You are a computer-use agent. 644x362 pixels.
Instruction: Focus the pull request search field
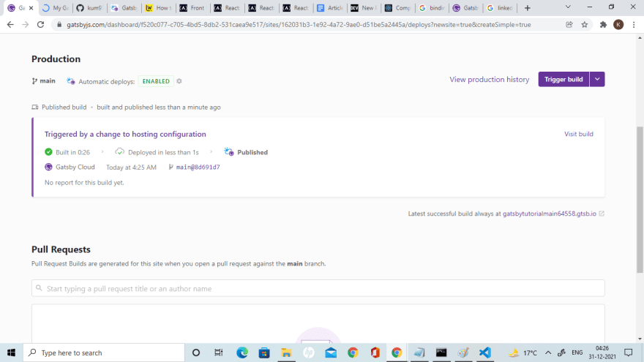(x=318, y=288)
